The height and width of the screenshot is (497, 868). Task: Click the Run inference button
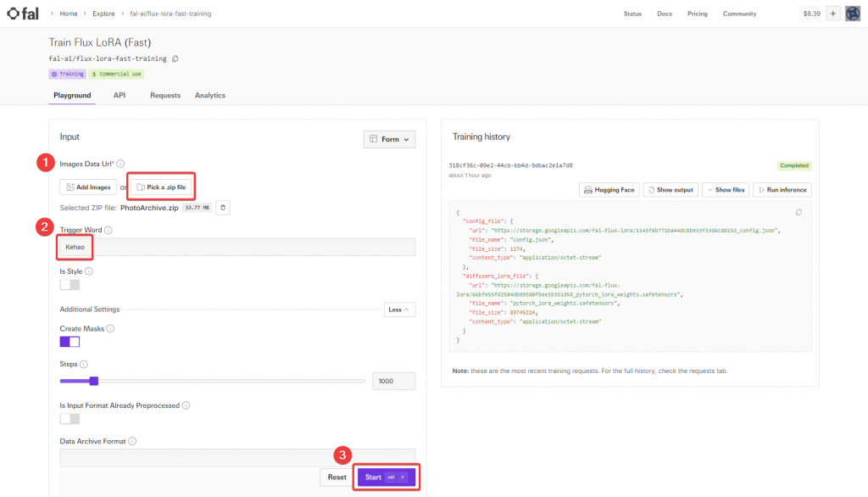tap(782, 190)
